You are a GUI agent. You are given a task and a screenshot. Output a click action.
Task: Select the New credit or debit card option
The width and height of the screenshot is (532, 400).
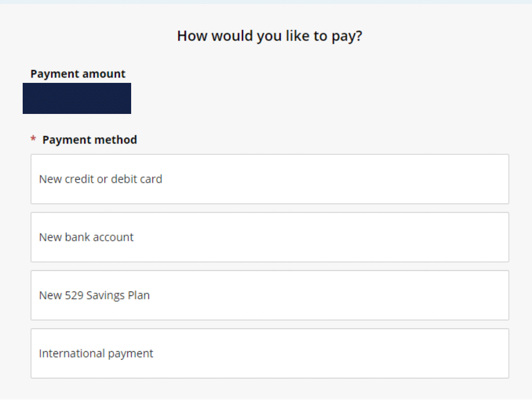(269, 179)
